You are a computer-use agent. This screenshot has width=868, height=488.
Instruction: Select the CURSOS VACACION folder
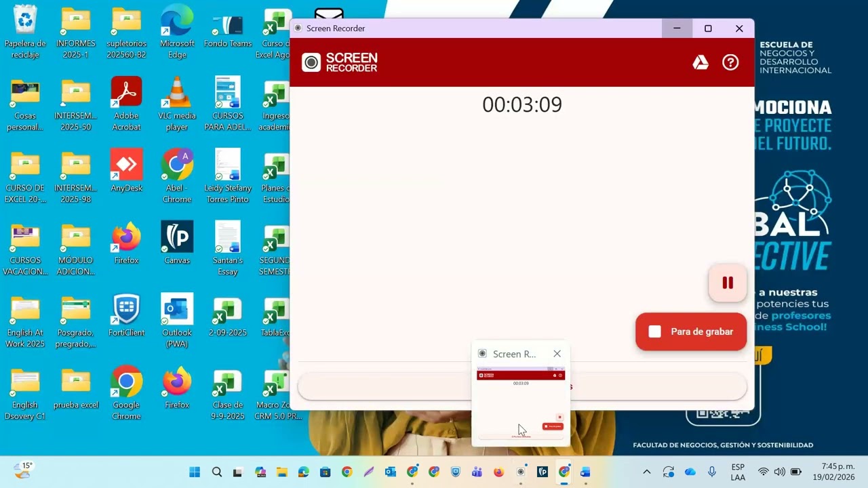pyautogui.click(x=25, y=249)
